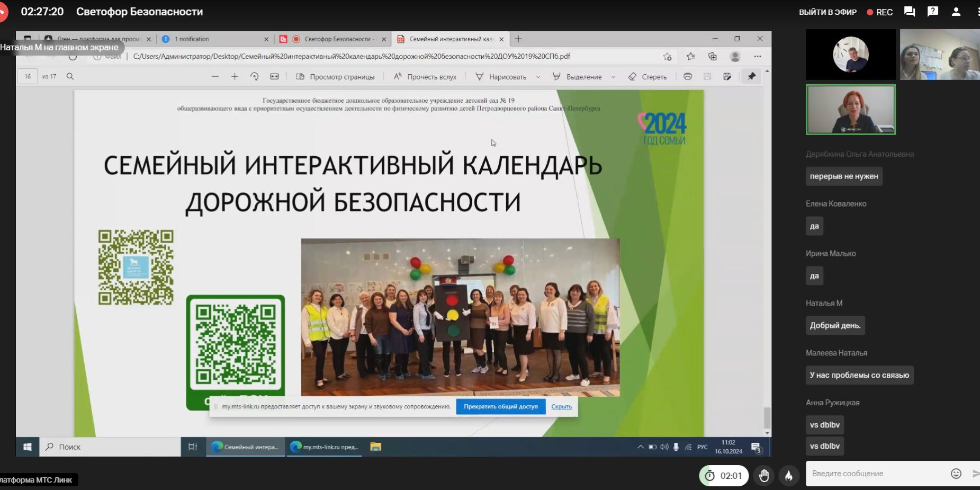Expand the Выделение options dropdown arrow
This screenshot has width=980, height=490.
(614, 77)
